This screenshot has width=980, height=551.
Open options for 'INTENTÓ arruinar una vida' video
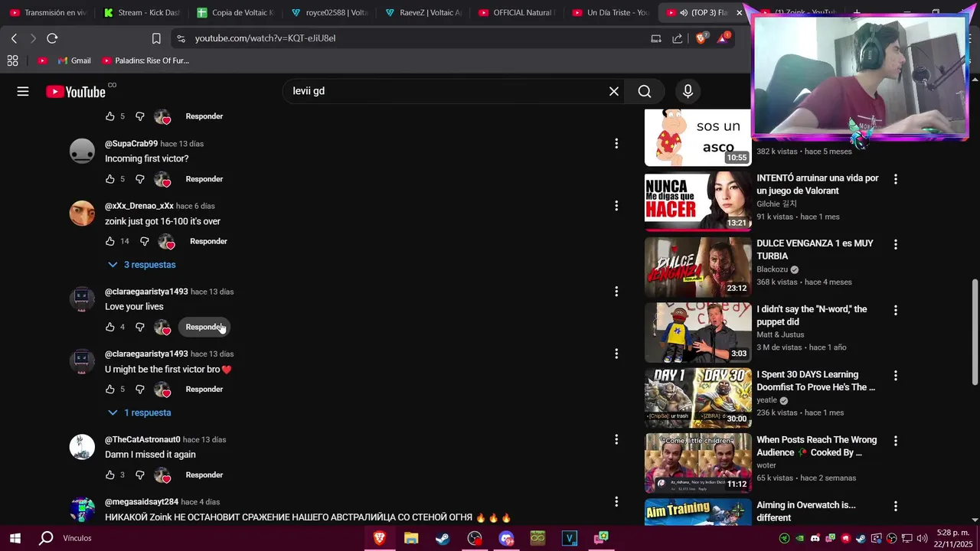coord(895,179)
